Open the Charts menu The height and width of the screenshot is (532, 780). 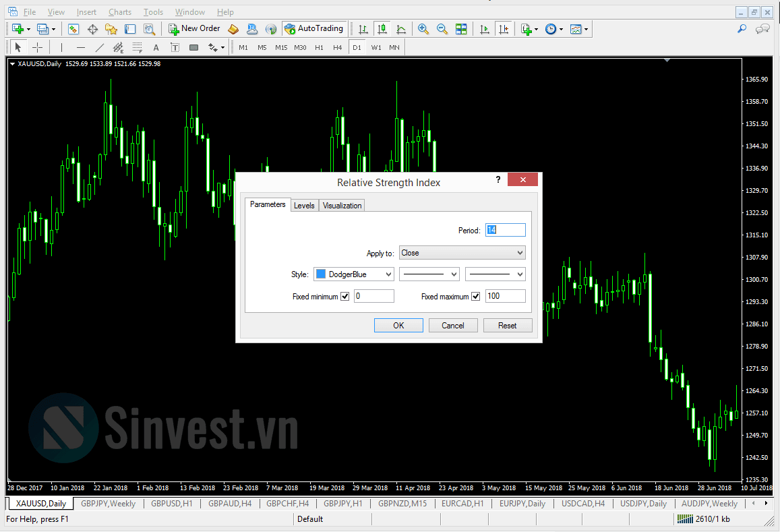point(120,12)
